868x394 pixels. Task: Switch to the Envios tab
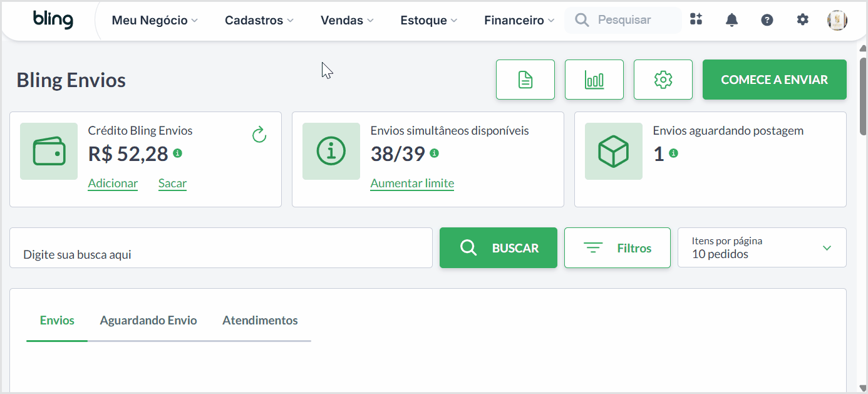pos(57,320)
